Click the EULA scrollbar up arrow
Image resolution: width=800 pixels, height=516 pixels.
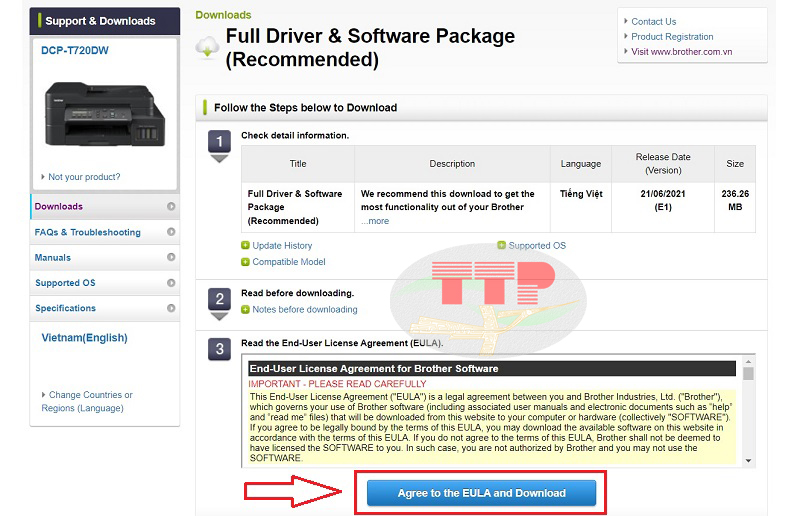tap(748, 361)
